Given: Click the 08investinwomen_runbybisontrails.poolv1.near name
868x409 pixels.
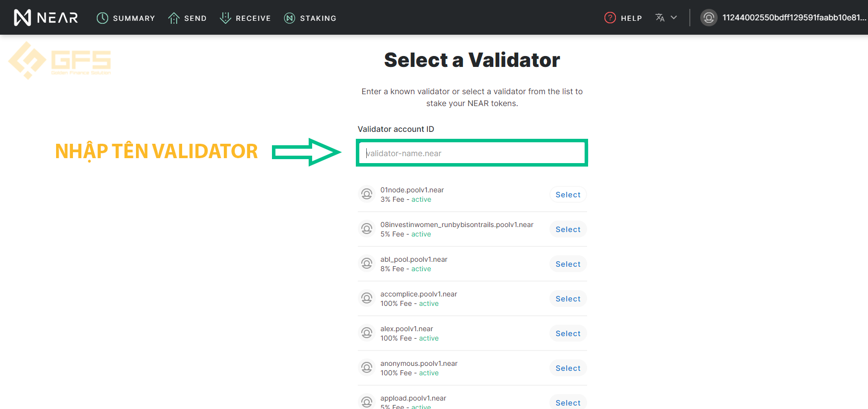Looking at the screenshot, I should 457,225.
